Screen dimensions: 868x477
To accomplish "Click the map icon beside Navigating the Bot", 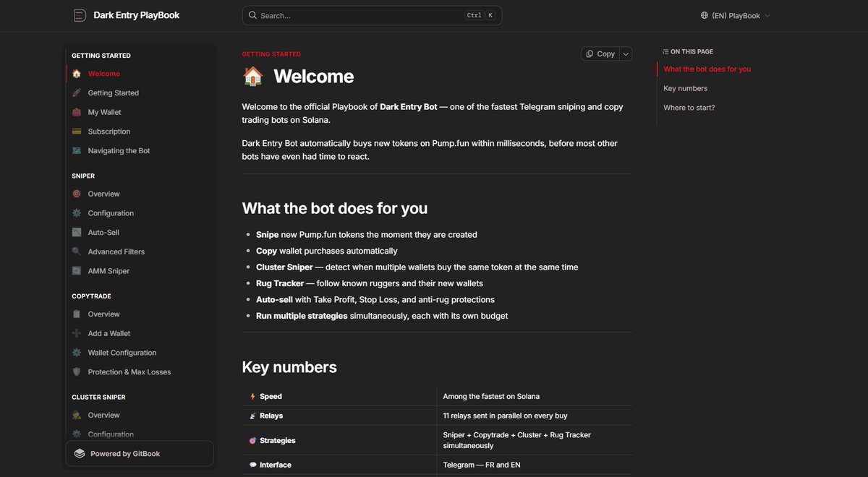I will click(x=77, y=150).
